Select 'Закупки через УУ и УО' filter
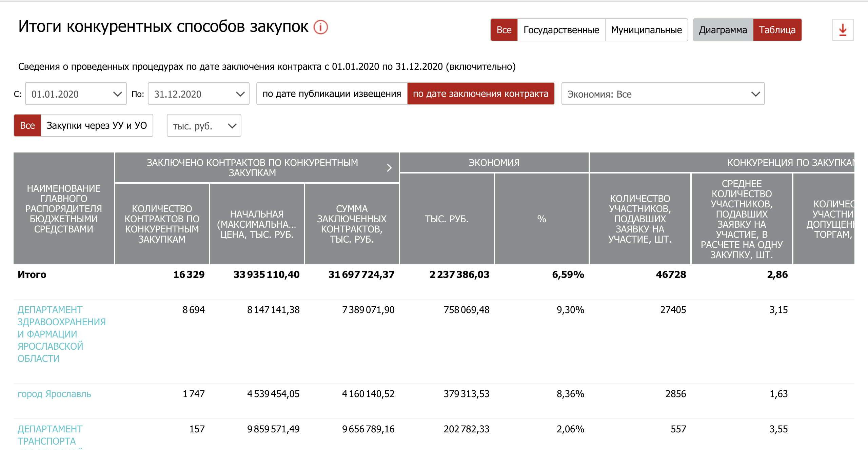The height and width of the screenshot is (450, 868). (x=97, y=125)
